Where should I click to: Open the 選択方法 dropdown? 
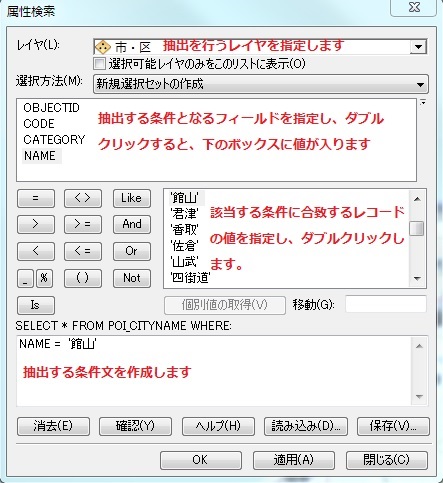point(261,84)
